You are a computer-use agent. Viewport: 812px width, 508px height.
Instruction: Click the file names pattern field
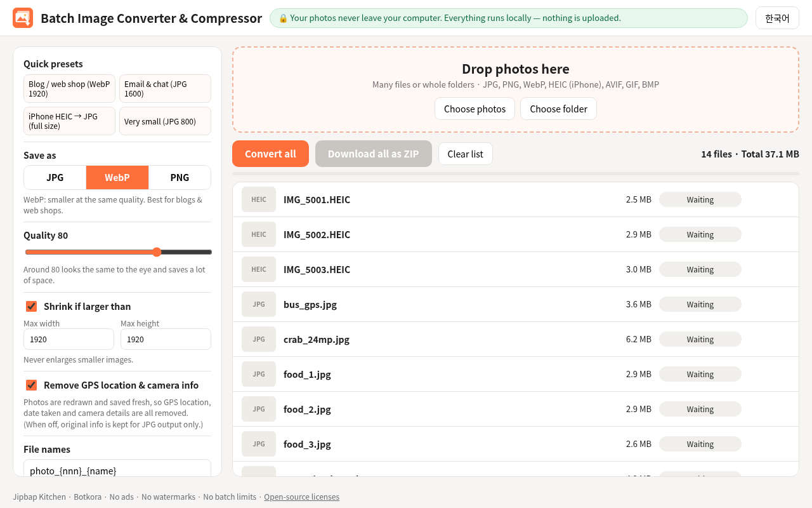click(x=117, y=468)
